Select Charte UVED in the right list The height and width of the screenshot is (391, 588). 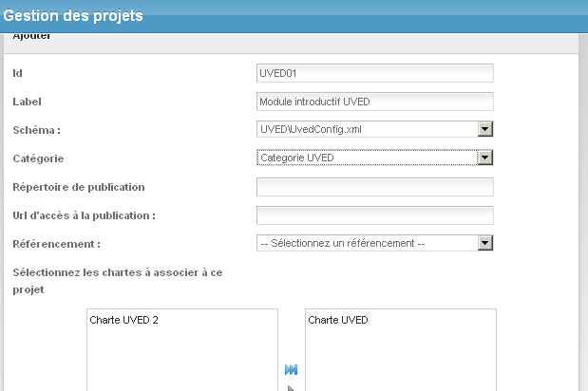pyautogui.click(x=338, y=321)
